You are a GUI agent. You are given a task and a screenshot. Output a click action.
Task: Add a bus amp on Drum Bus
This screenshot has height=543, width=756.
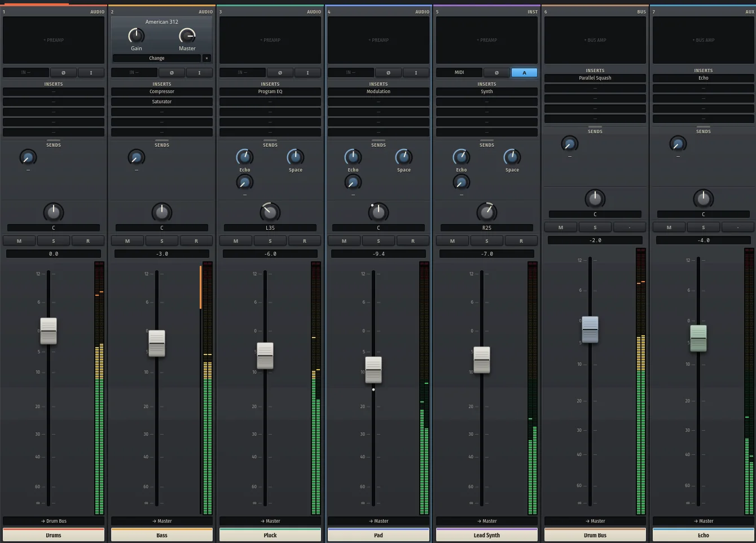[595, 40]
